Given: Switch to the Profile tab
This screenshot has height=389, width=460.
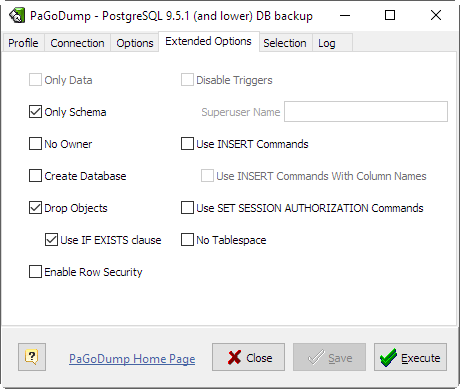Looking at the screenshot, I should [x=23, y=43].
